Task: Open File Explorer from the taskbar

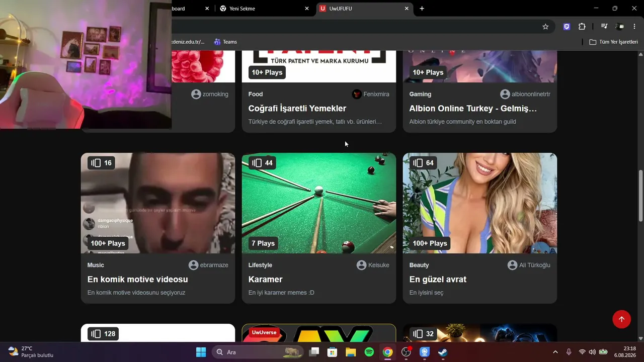Action: tap(351, 352)
